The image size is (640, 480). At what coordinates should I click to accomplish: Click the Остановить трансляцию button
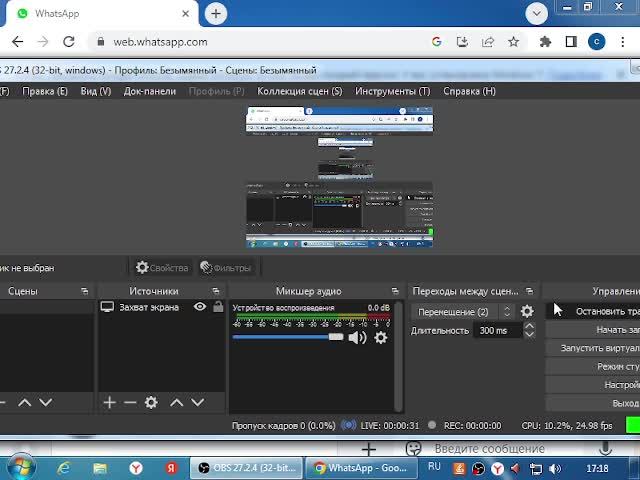[x=593, y=311]
